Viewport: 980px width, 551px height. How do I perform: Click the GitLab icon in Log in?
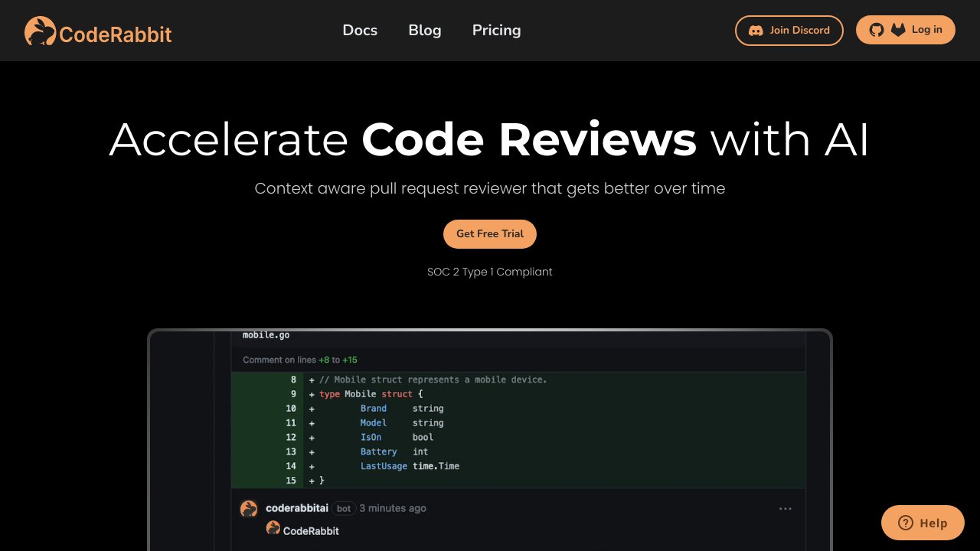point(897,30)
